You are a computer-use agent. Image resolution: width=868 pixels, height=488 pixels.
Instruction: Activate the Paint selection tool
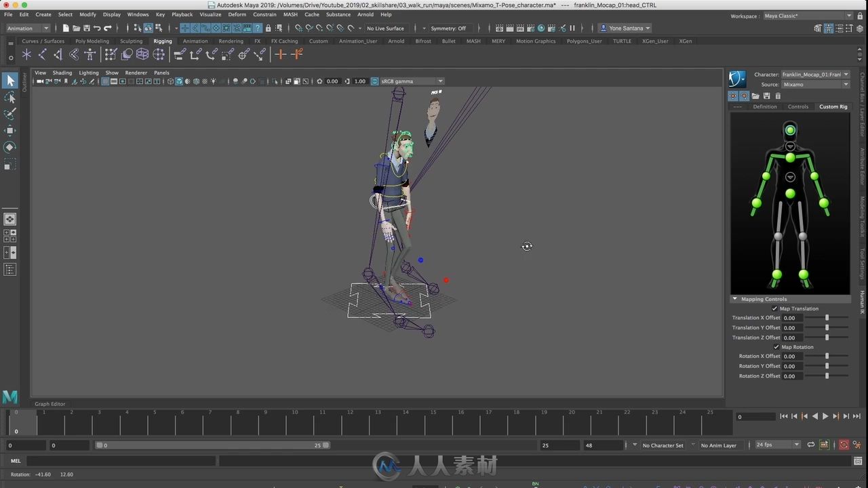9,114
